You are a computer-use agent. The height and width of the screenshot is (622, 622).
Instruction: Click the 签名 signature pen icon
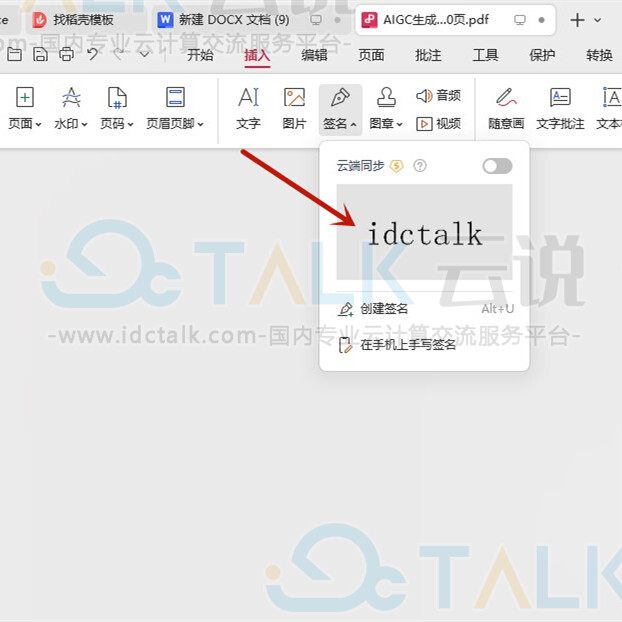(340, 97)
